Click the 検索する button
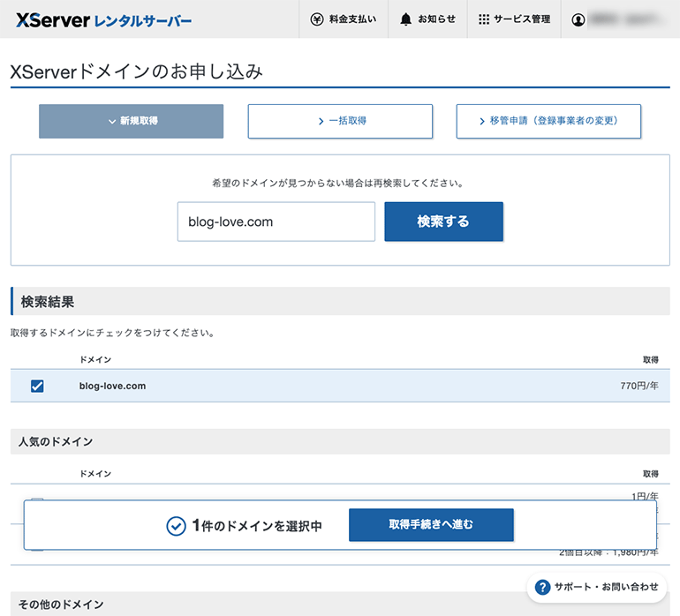680x616 pixels. coord(443,222)
